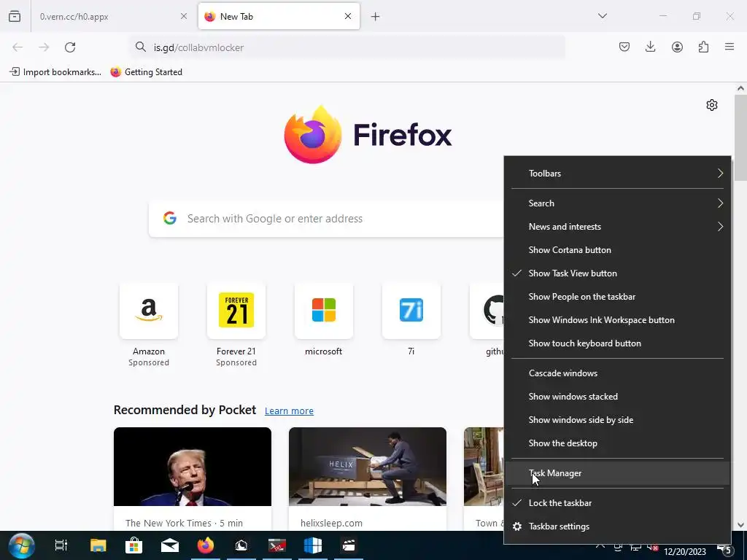The height and width of the screenshot is (560, 747).
Task: Enable Show Windows Ink Workspace button
Action: (617, 320)
